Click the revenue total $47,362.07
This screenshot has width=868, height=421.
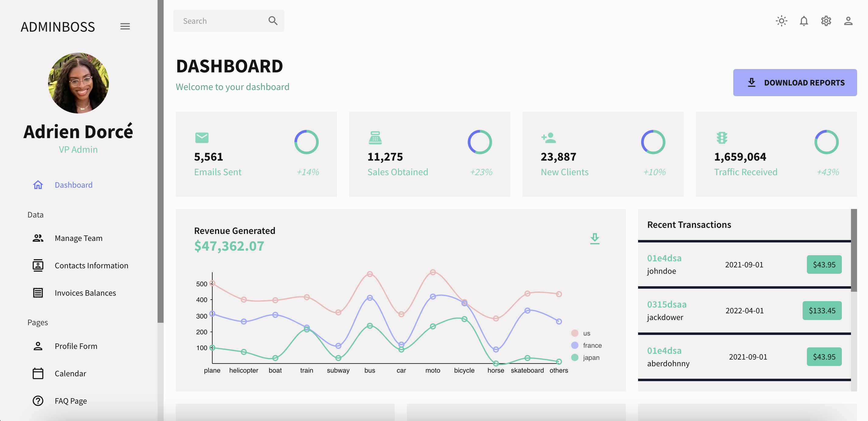[x=229, y=246]
